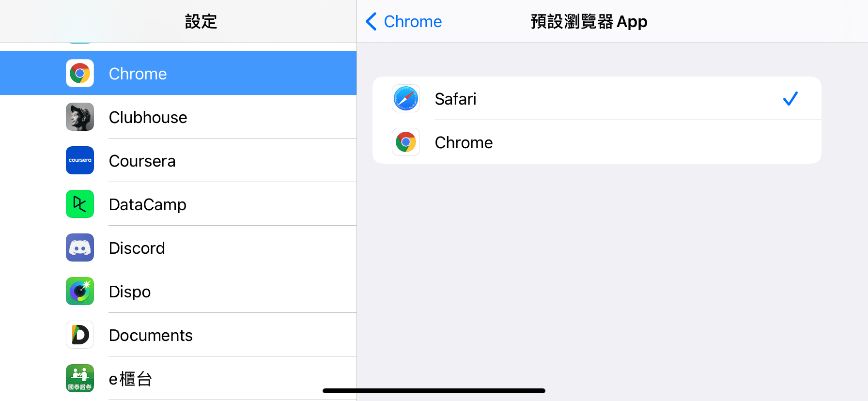Tap the Documents app icon
The image size is (868, 401).
80,335
